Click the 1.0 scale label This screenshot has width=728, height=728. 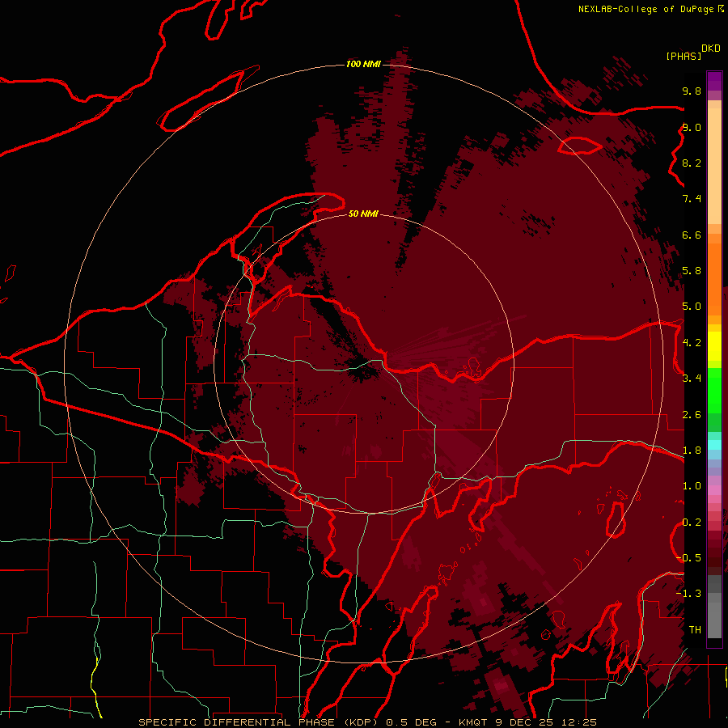tap(692, 486)
